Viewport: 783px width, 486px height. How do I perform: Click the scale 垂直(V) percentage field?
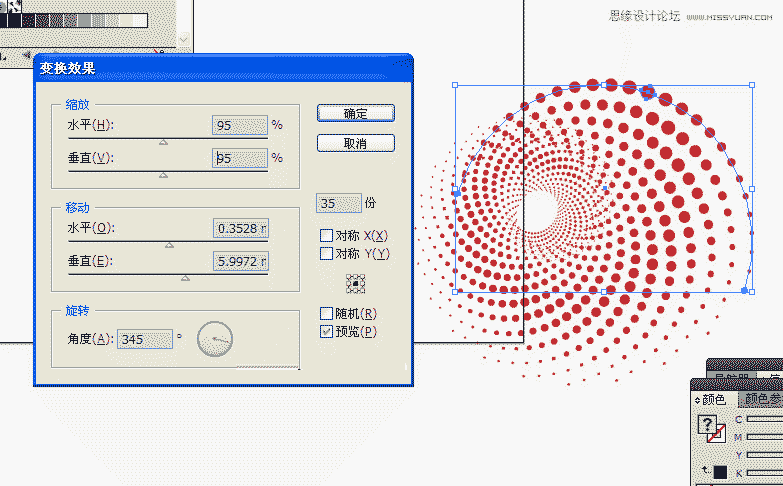(240, 158)
